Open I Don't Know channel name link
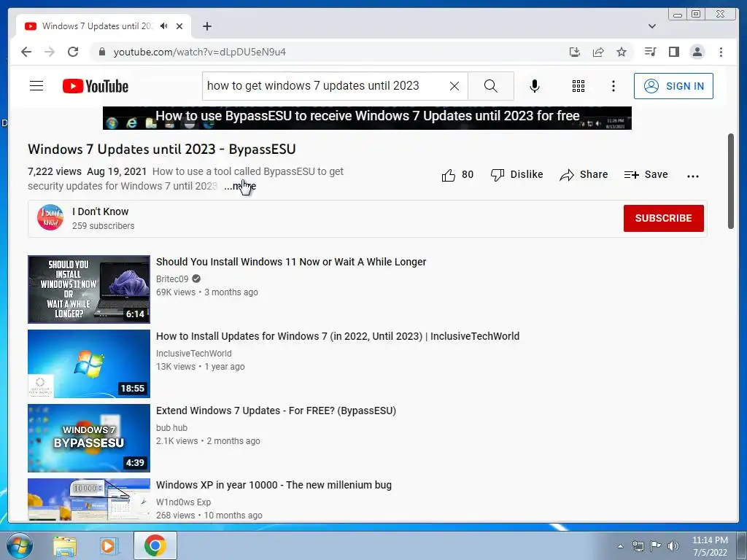 [x=100, y=211]
